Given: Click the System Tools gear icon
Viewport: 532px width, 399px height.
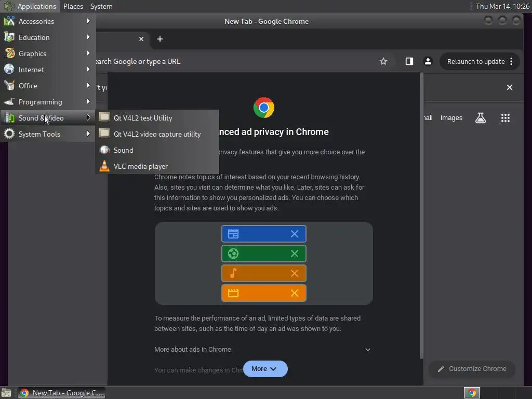Looking at the screenshot, I should pyautogui.click(x=9, y=134).
